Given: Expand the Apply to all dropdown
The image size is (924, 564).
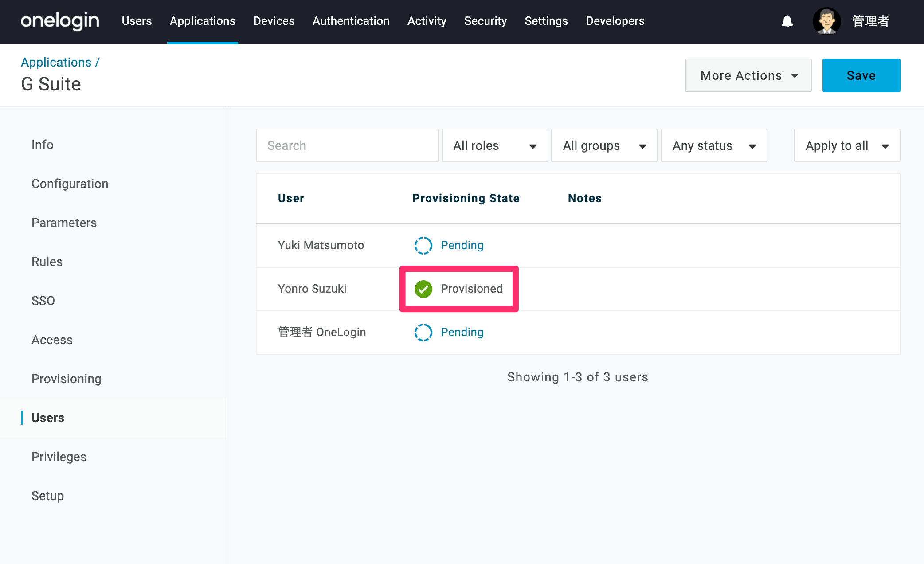Looking at the screenshot, I should pos(847,145).
